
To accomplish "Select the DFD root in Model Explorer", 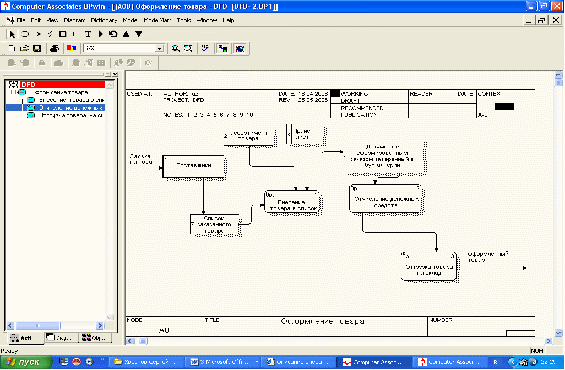I will [62, 84].
